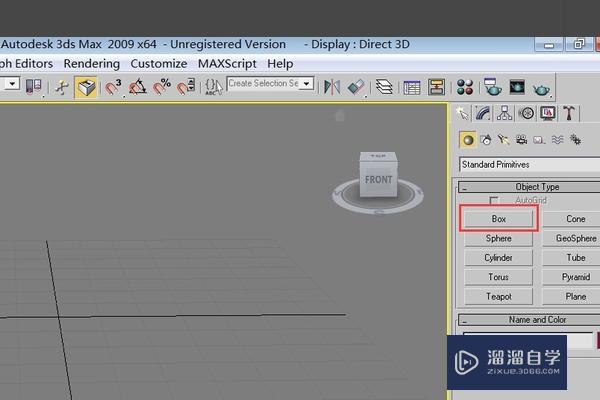600x400 pixels.
Task: Click the Use Pivot Point Center flyout icon
Action: (33, 87)
